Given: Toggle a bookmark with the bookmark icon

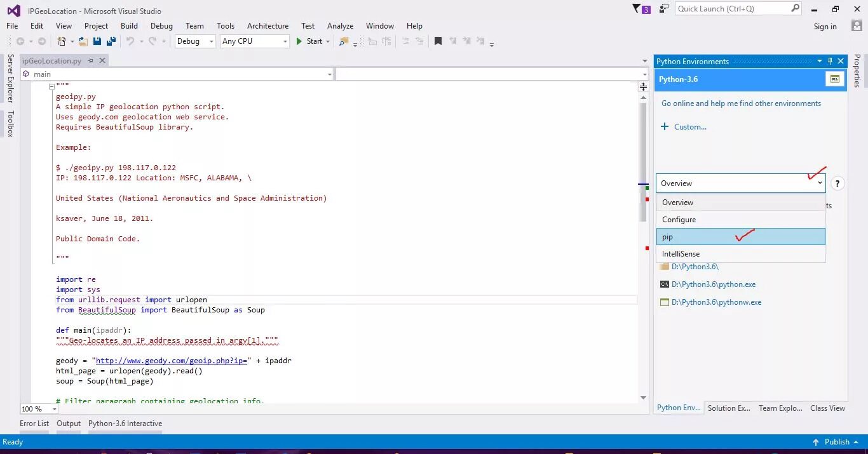Looking at the screenshot, I should [438, 41].
